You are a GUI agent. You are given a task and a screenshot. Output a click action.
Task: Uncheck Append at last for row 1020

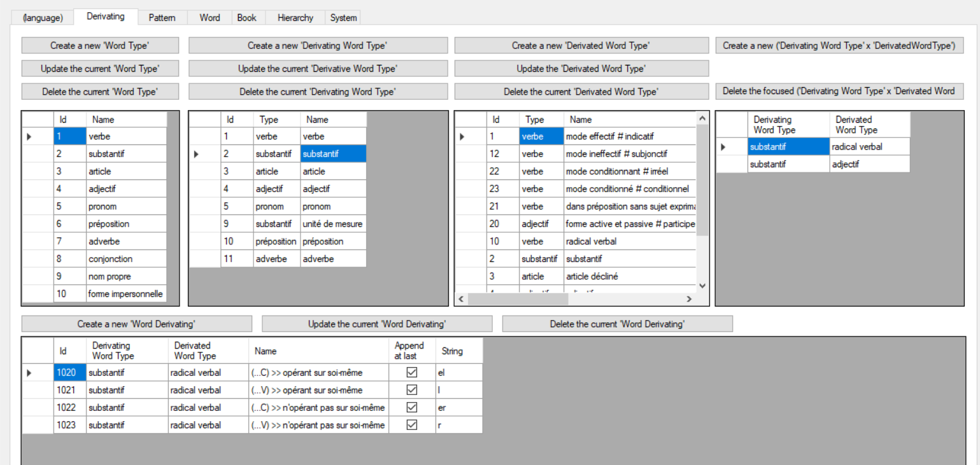pyautogui.click(x=411, y=373)
